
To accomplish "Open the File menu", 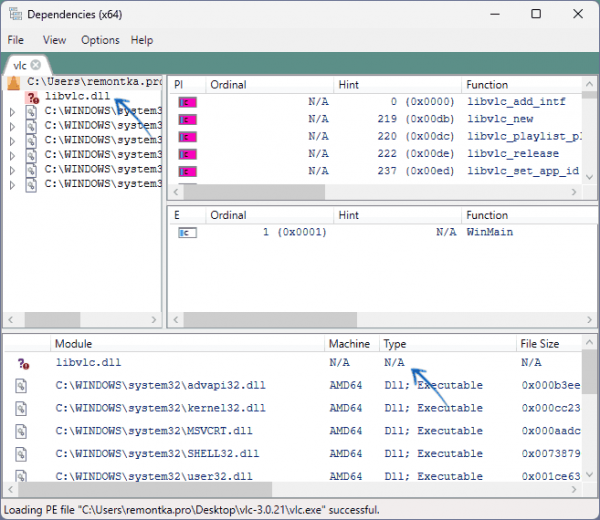I will point(16,40).
